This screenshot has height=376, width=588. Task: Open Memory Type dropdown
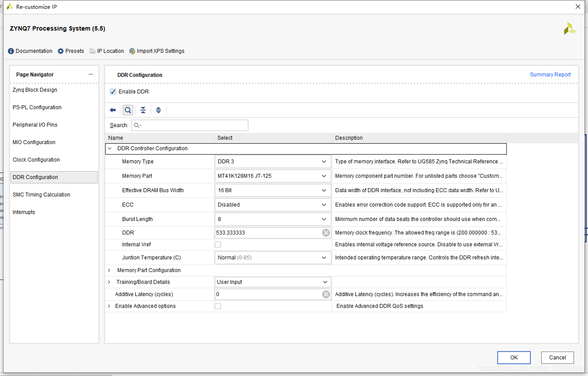click(273, 162)
